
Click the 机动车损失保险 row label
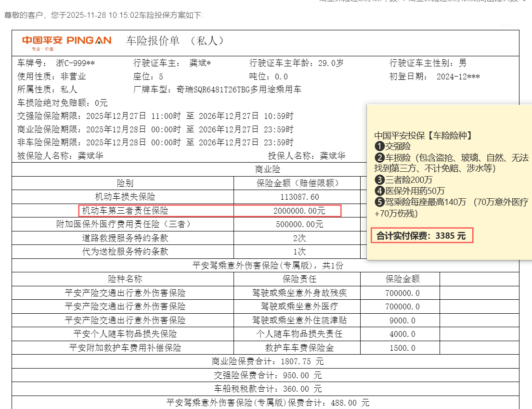125,197
